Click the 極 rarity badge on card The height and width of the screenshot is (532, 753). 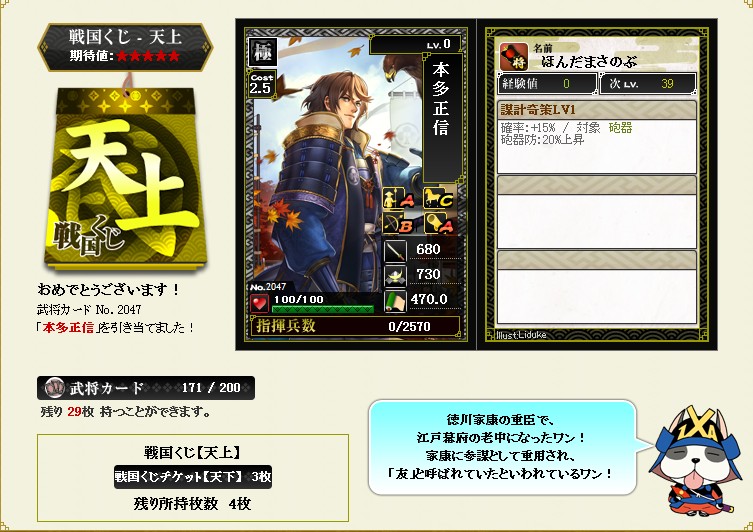click(x=263, y=52)
